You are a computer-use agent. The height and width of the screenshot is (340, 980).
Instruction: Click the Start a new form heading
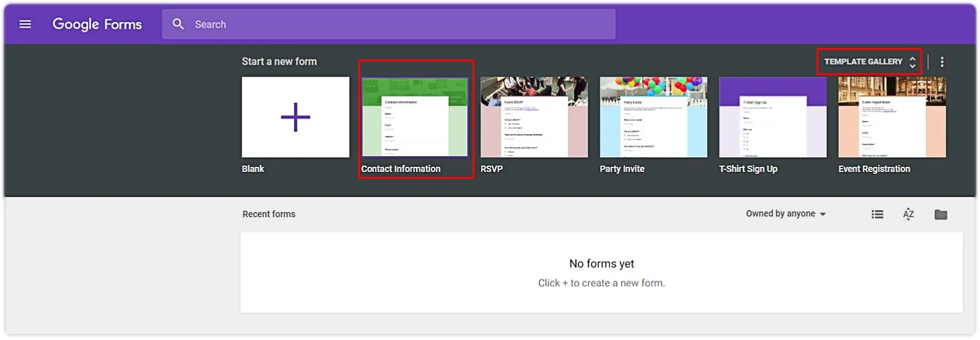279,61
